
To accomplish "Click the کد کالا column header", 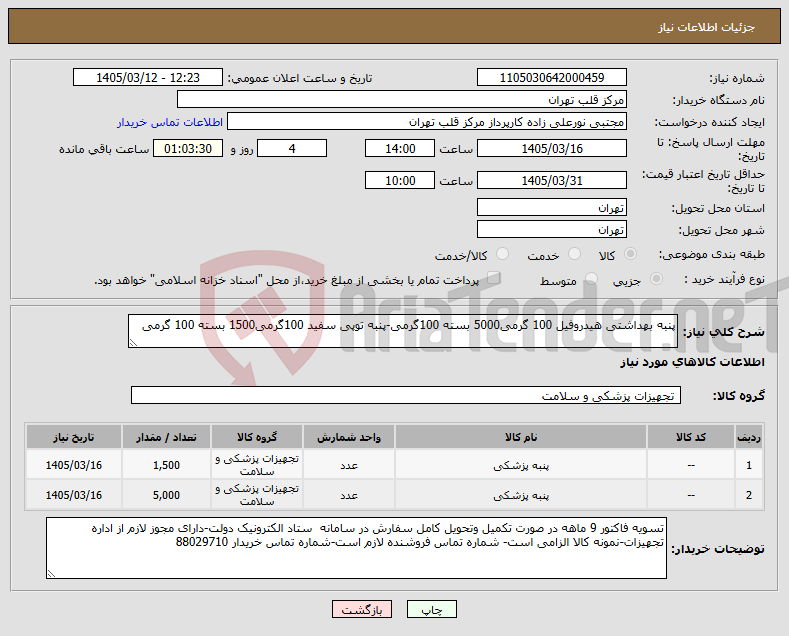I will coord(691,437).
